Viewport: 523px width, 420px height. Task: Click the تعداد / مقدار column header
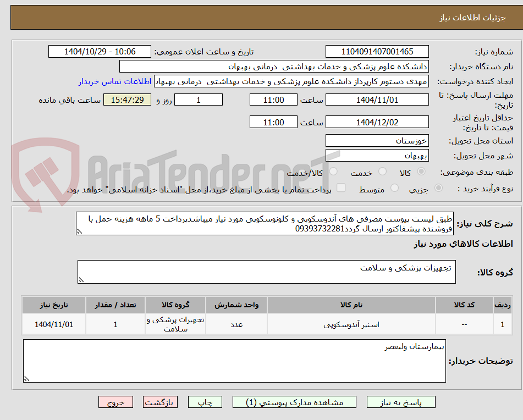coord(115,305)
